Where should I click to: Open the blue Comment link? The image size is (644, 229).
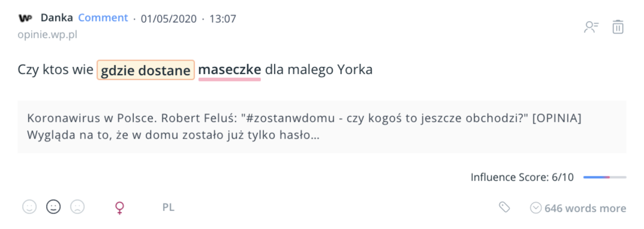pyautogui.click(x=103, y=18)
